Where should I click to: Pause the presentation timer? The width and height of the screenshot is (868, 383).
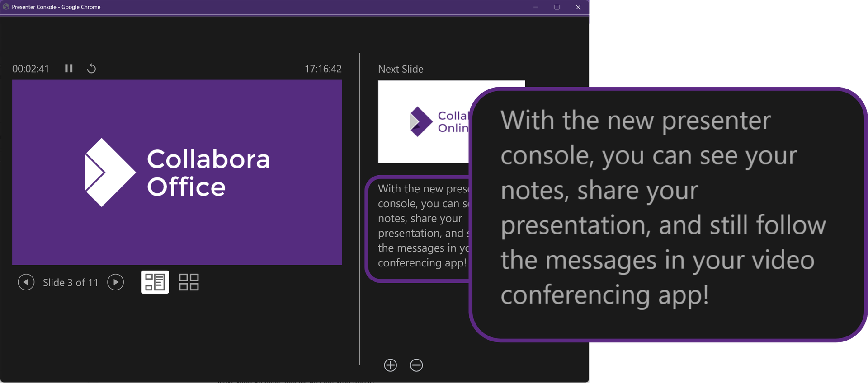(x=69, y=68)
